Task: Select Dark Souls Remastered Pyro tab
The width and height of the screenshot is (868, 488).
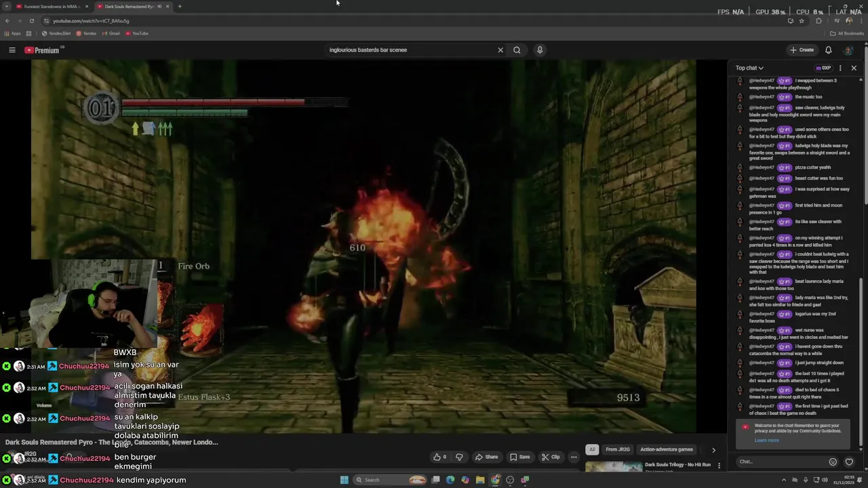Action: (132, 6)
